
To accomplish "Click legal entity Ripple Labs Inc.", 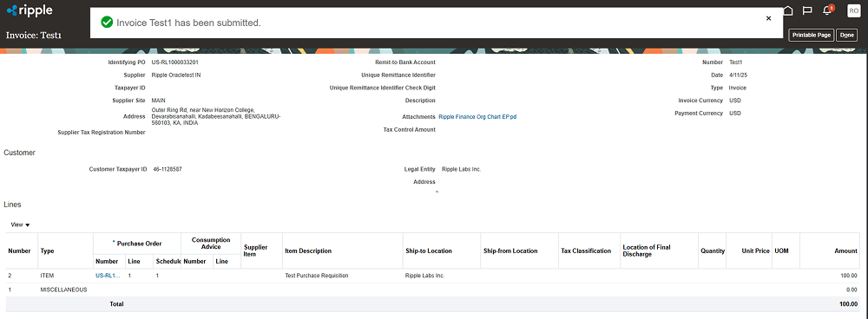I will pyautogui.click(x=461, y=169).
